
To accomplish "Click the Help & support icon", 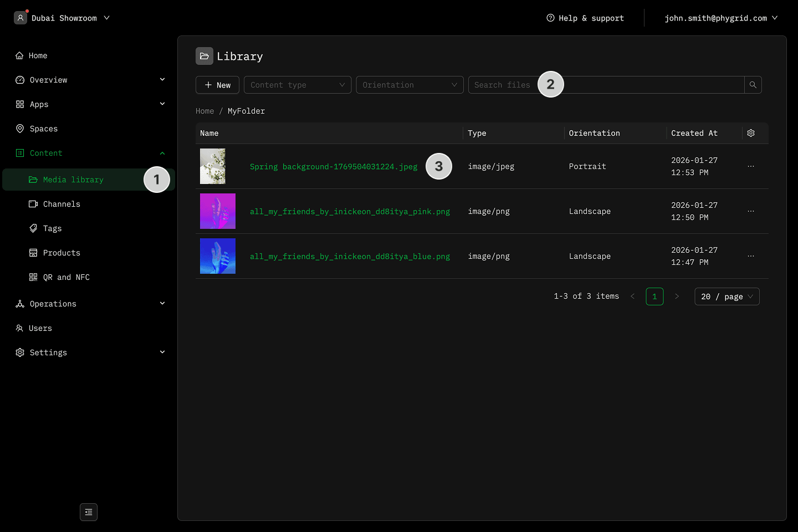I will pos(550,18).
